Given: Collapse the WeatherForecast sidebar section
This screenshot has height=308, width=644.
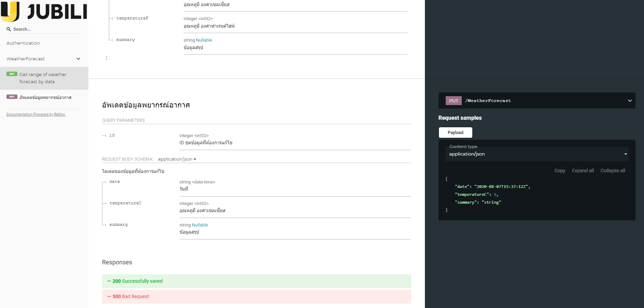Looking at the screenshot, I should tap(78, 59).
